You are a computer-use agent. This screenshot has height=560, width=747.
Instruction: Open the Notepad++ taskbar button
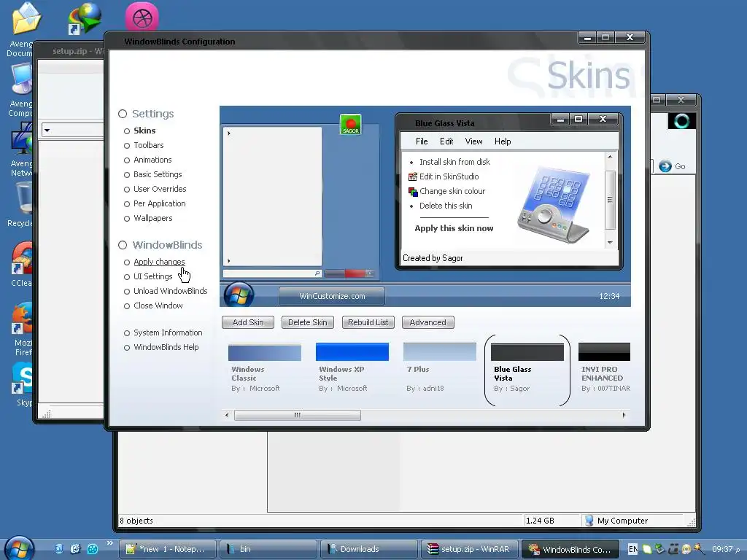click(x=167, y=549)
